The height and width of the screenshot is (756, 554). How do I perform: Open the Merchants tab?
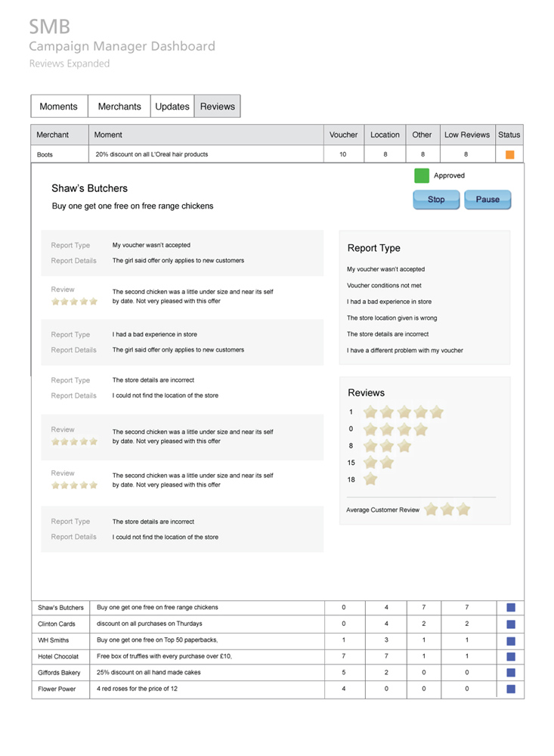click(x=119, y=107)
